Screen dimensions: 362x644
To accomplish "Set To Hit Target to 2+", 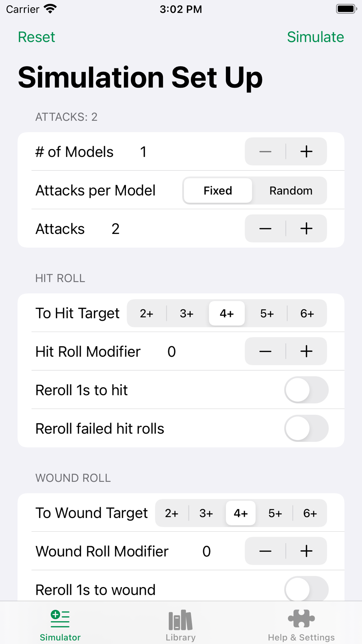I will 147,313.
